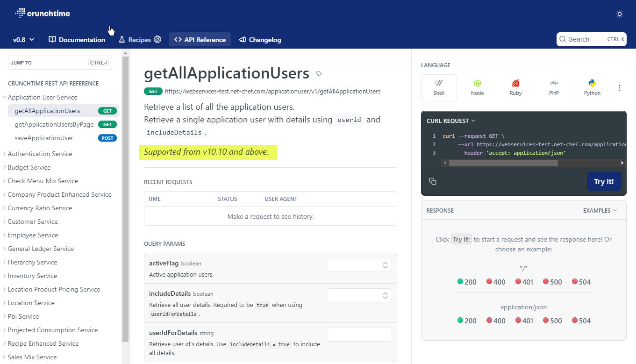Click the tag icon beside page title
636x364 pixels.
tap(319, 74)
